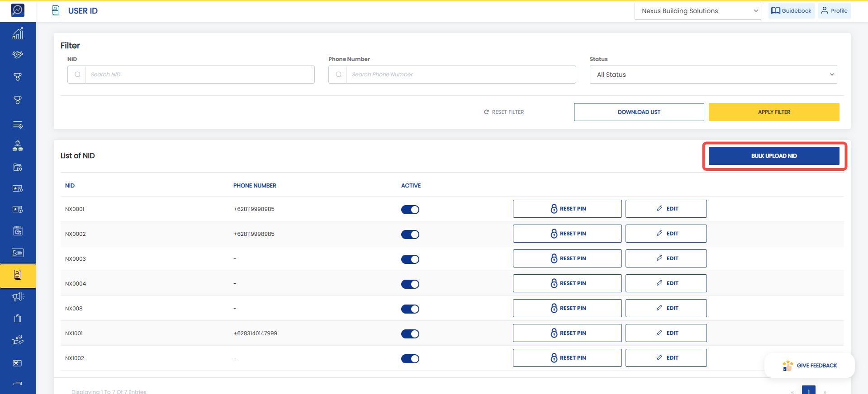Edit the NX0002 entry
Viewport: 868px width, 394px height.
point(666,234)
